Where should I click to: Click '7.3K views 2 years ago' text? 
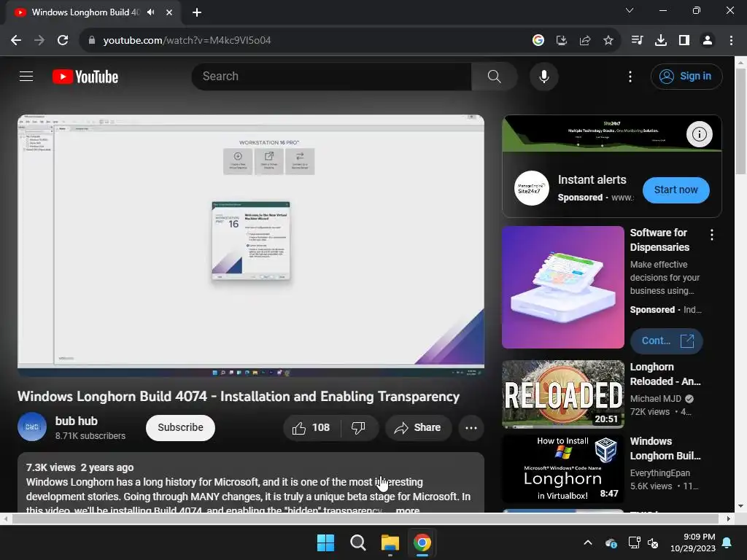(x=80, y=467)
